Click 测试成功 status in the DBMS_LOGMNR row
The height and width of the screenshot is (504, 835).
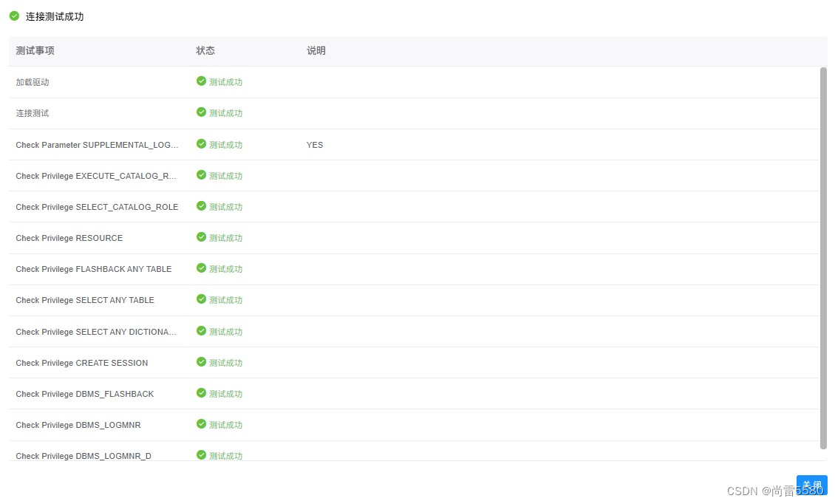226,425
